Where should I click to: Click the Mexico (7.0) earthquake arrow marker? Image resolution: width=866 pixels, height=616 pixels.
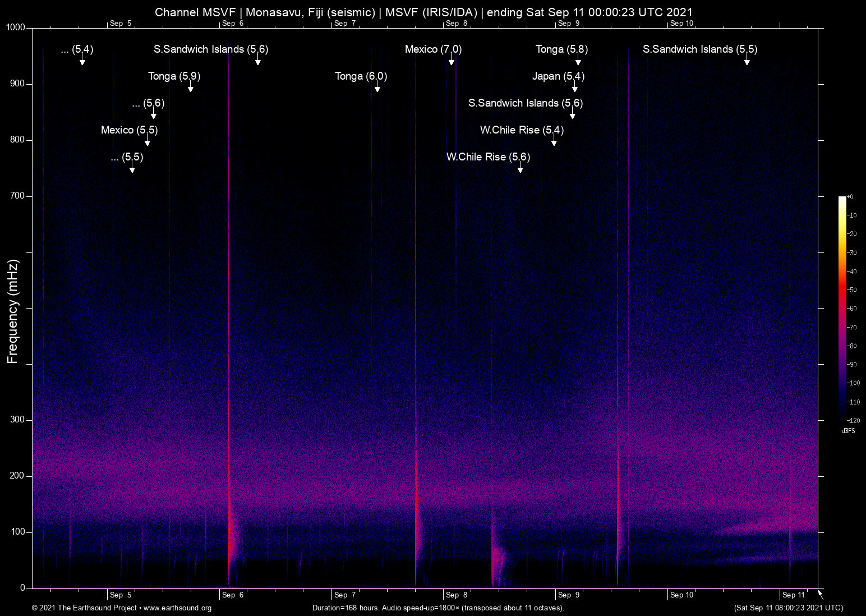tap(451, 60)
